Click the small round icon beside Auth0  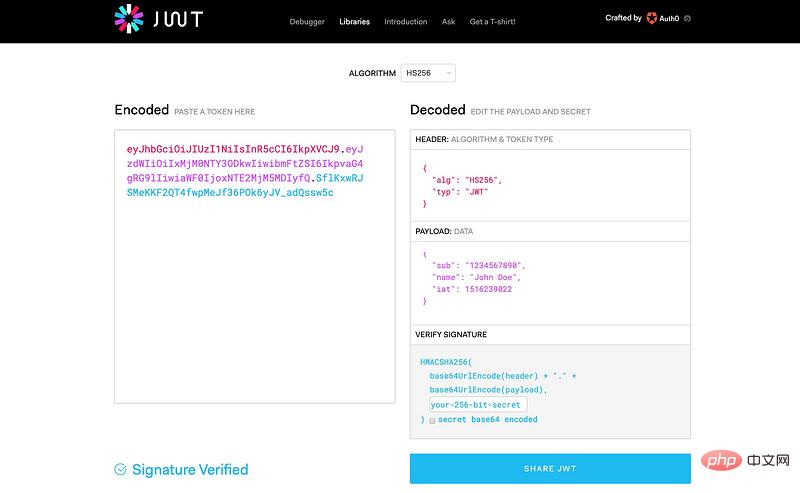(687, 18)
